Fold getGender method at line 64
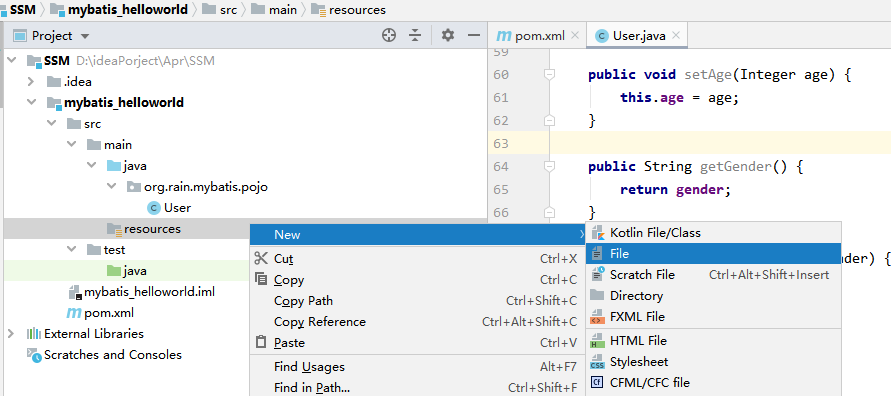 tap(549, 166)
